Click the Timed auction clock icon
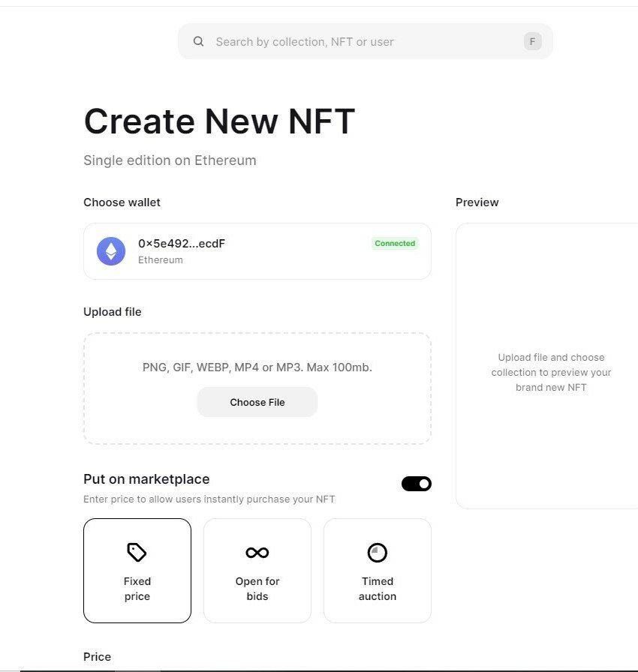This screenshot has width=638, height=672. pos(378,553)
